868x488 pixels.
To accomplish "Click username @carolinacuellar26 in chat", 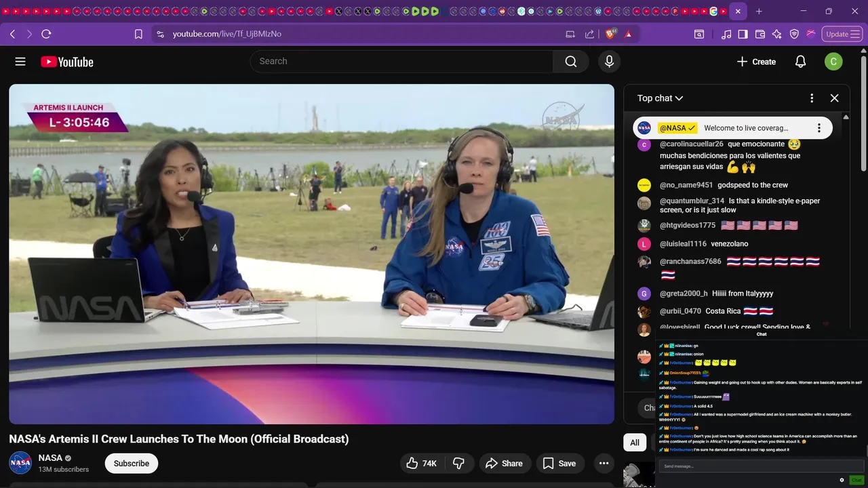I will [692, 144].
